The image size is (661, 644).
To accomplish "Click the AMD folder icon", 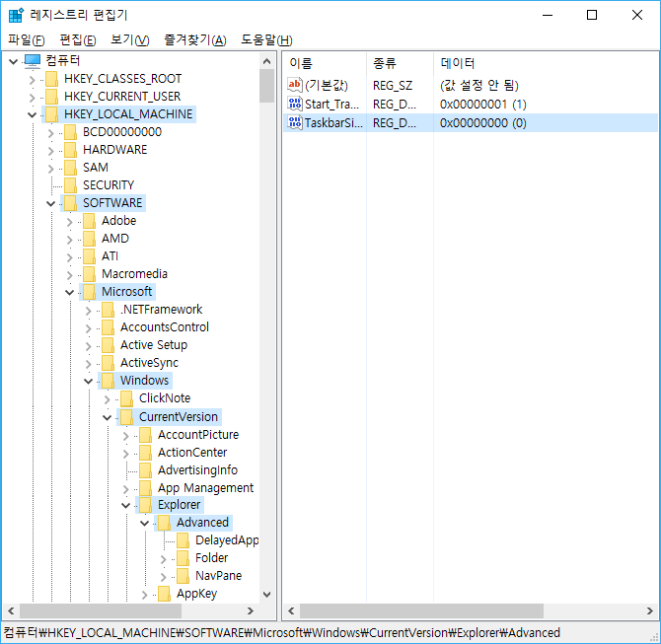I will pyautogui.click(x=89, y=238).
